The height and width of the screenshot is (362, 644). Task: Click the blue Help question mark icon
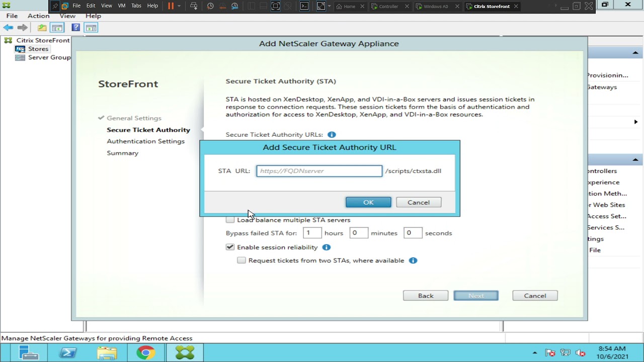[x=75, y=28]
